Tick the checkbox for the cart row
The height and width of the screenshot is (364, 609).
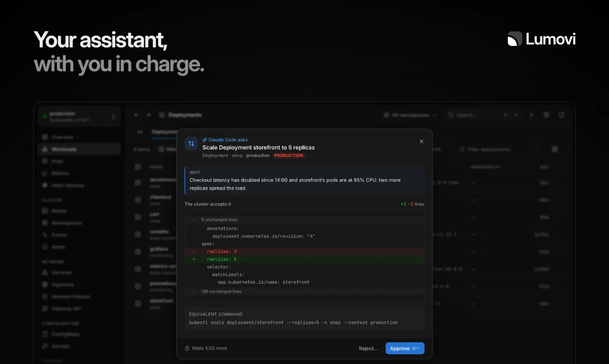(138, 217)
